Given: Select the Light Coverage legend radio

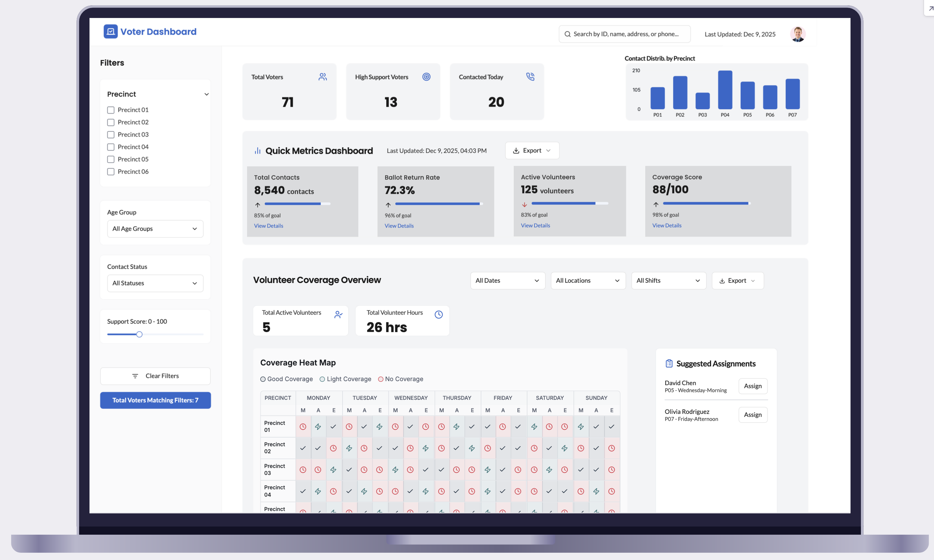Looking at the screenshot, I should pos(322,379).
